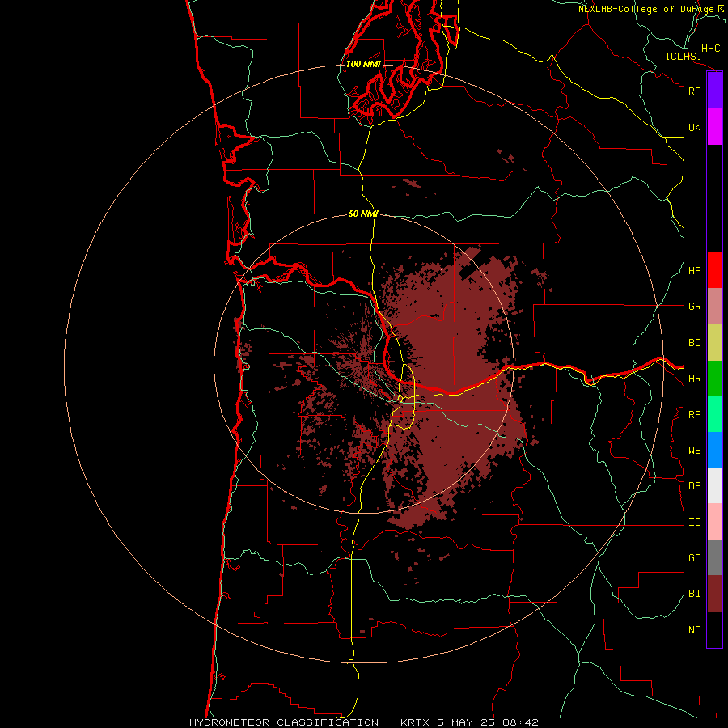The height and width of the screenshot is (728, 728).
Task: Click the 100 NMI range ring label
Action: pyautogui.click(x=363, y=64)
